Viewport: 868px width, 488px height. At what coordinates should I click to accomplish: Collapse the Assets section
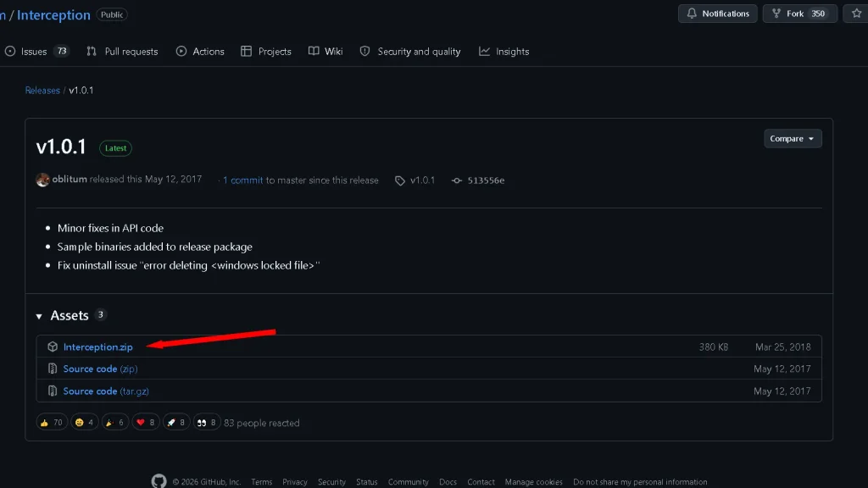tap(39, 317)
